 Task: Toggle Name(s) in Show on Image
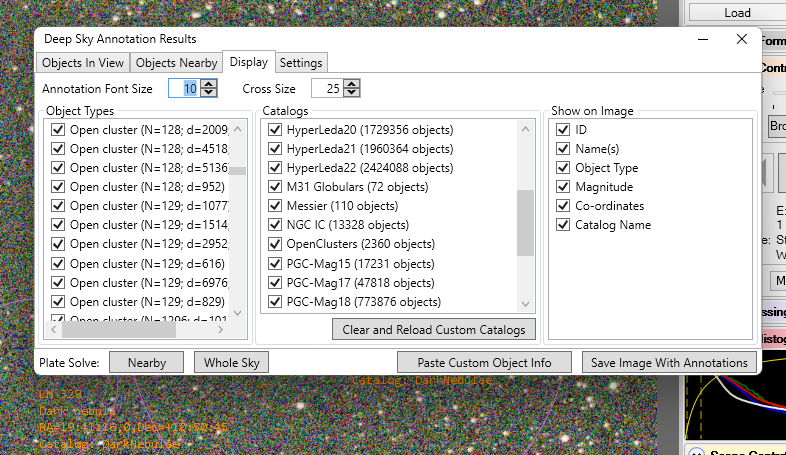563,149
